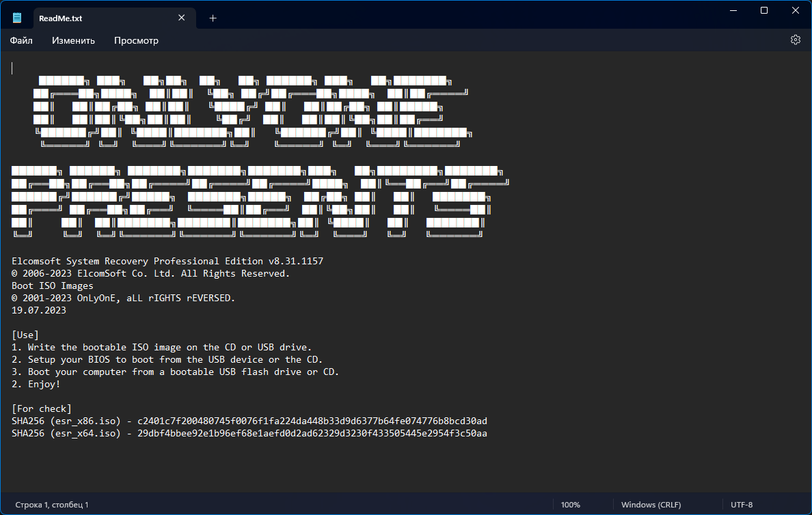Click the Write the bootable ISO image line

(x=161, y=347)
